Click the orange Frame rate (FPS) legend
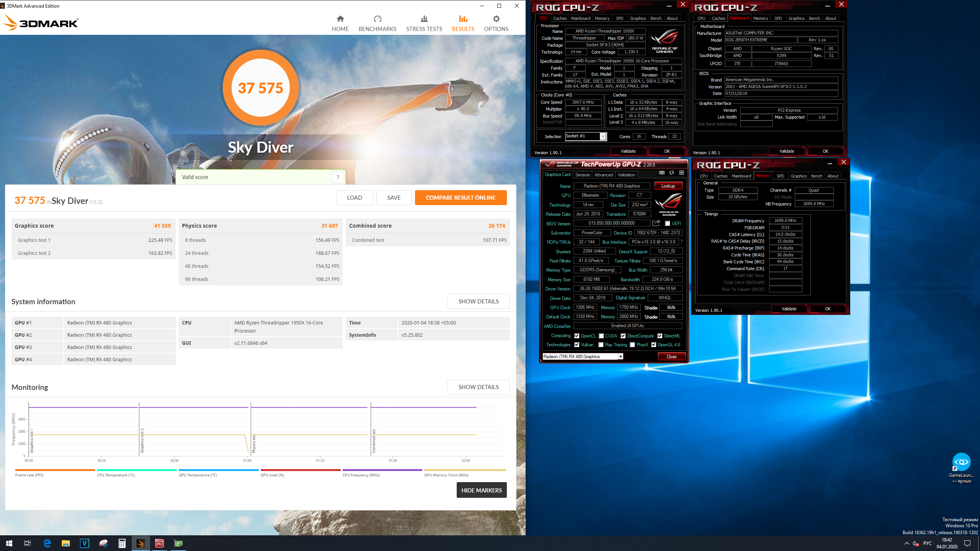The image size is (980, 551). (x=55, y=473)
